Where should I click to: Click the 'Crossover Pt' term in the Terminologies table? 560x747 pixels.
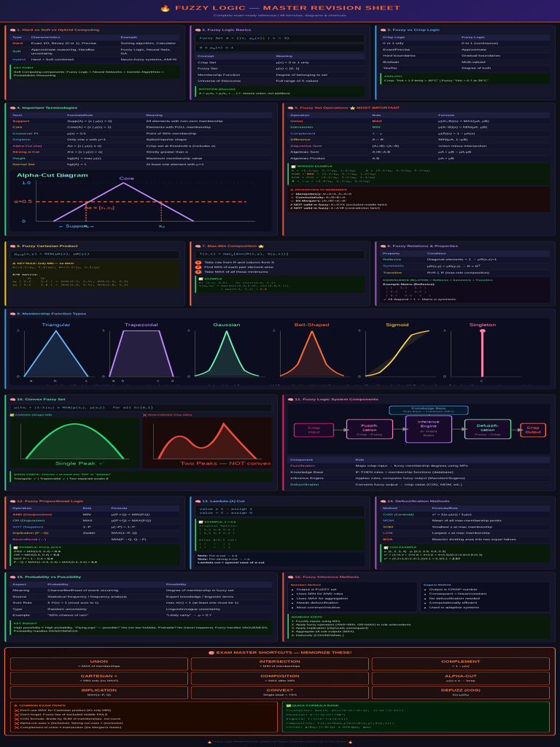[x=22, y=133]
